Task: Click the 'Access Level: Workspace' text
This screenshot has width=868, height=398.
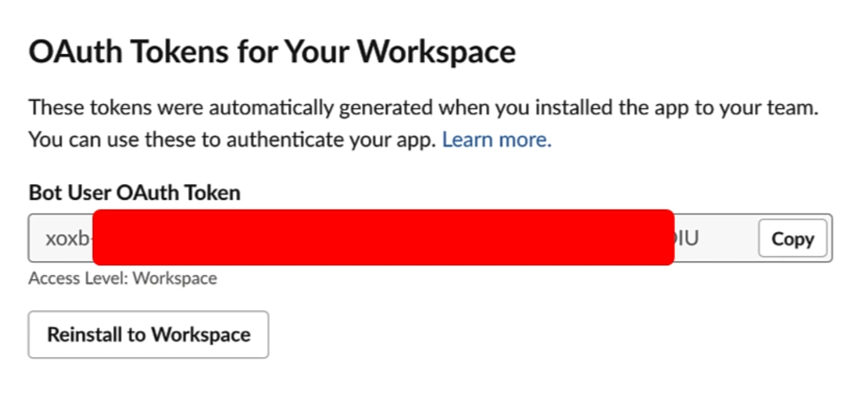Action: 123,278
